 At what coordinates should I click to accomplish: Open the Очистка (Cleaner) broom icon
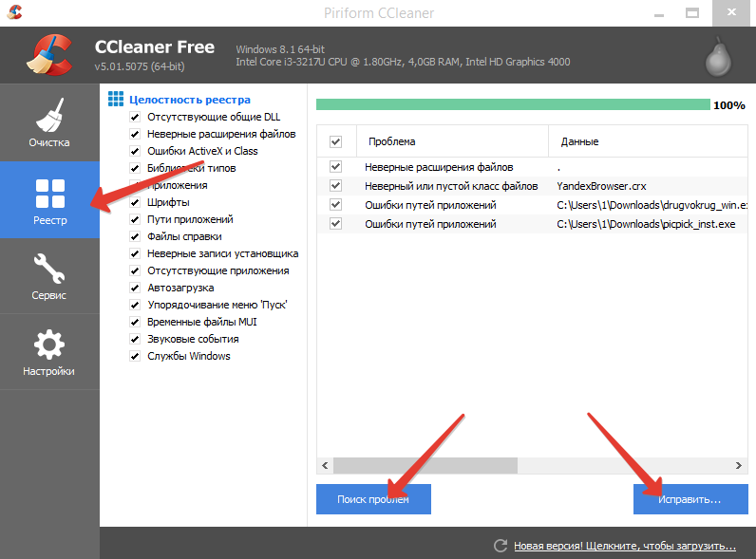click(x=49, y=115)
